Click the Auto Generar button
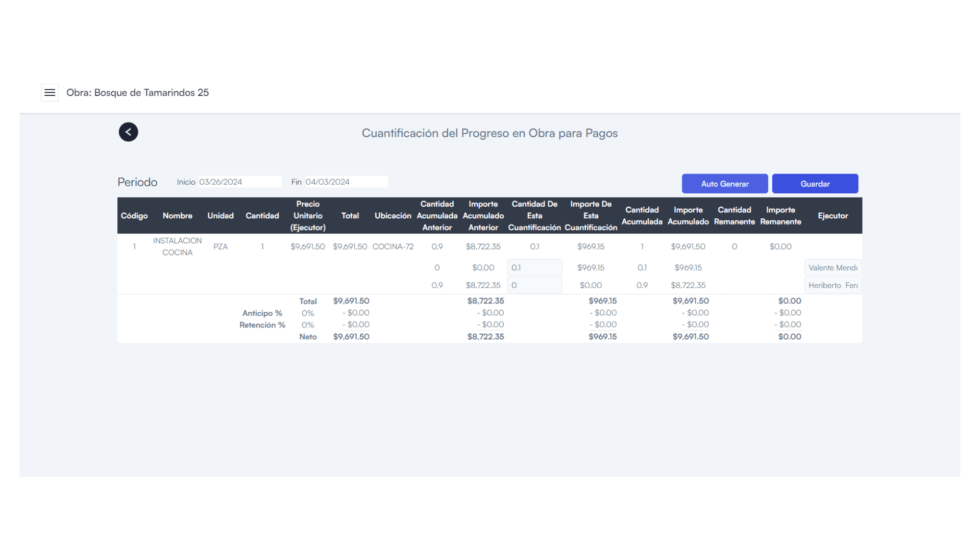Image resolution: width=980 pixels, height=551 pixels. tap(724, 184)
